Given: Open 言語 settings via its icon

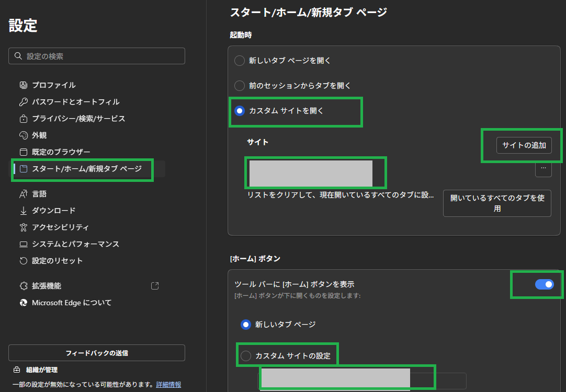Looking at the screenshot, I should (24, 194).
